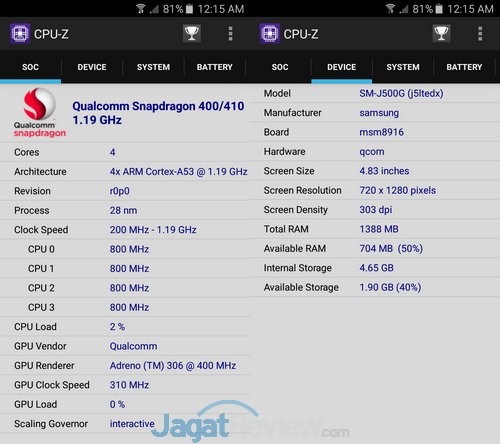The width and height of the screenshot is (500, 444).
Task: Tap the 4x ARM Cortex-A53 architecture value
Action: (x=178, y=172)
